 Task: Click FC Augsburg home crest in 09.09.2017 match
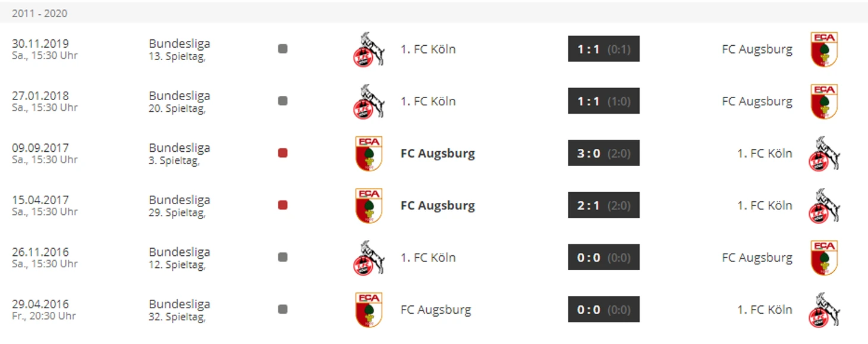[369, 154]
